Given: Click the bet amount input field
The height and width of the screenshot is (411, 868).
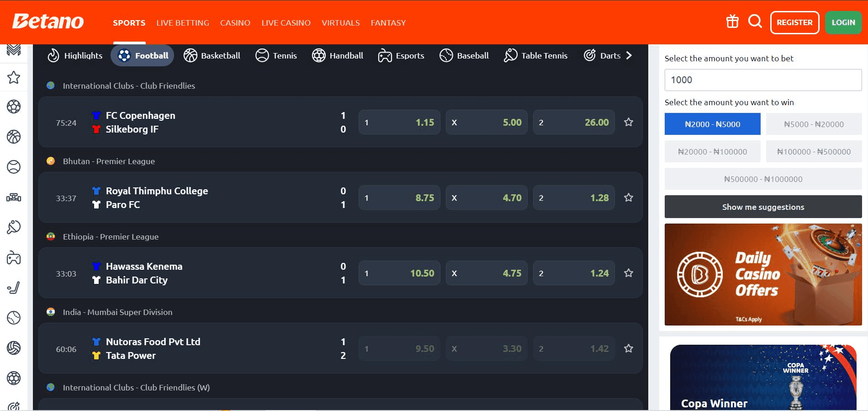Looking at the screenshot, I should [x=763, y=80].
